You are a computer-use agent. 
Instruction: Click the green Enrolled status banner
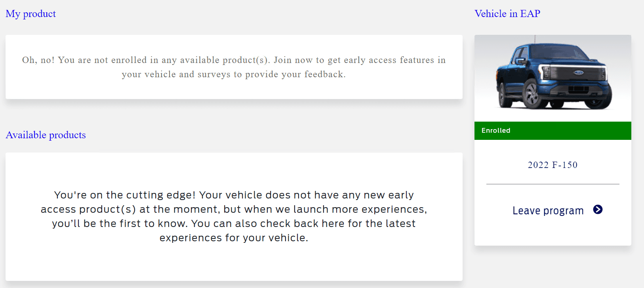point(553,130)
